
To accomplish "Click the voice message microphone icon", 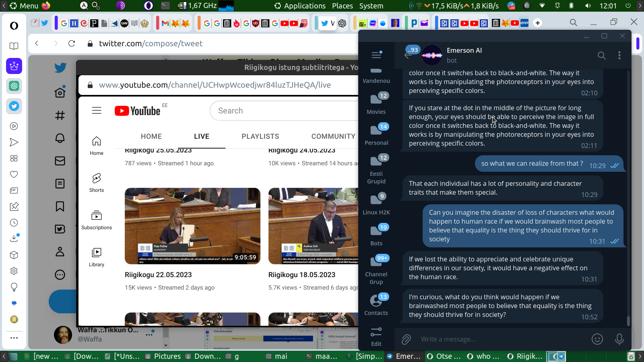I will click(x=619, y=339).
